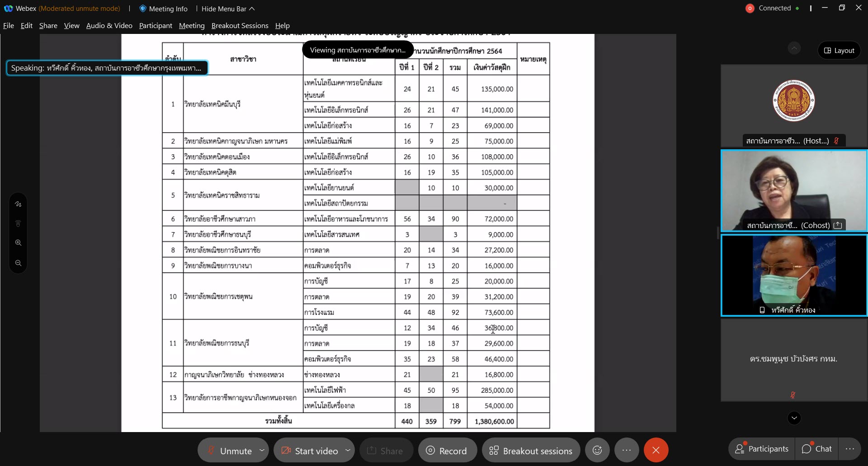Click the 285,000.00 amount cell
The image size is (868, 466).
click(x=492, y=390)
